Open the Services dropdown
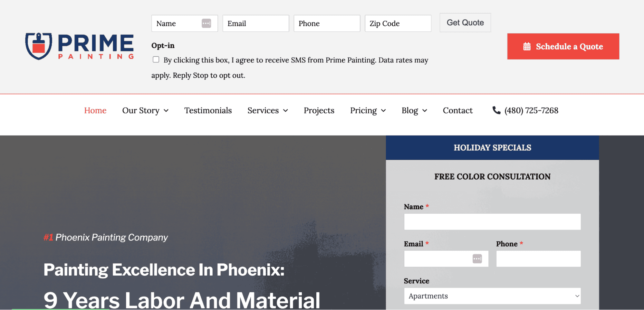This screenshot has width=644, height=310. click(x=285, y=111)
